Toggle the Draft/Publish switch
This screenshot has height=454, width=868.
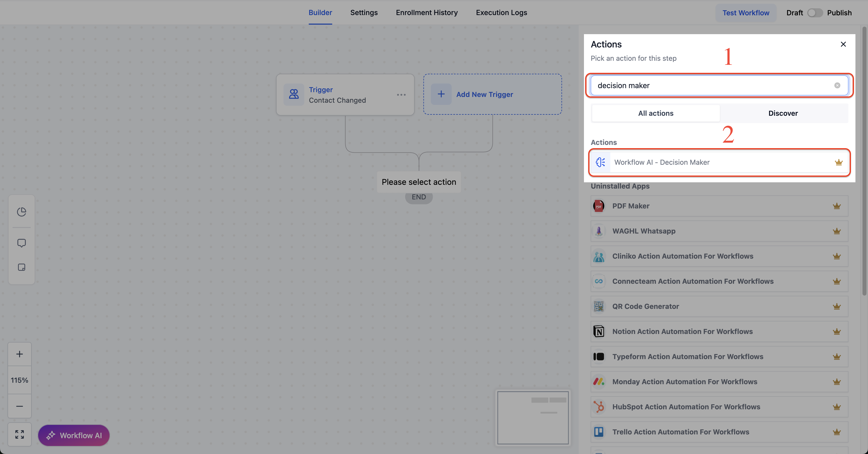coord(815,13)
